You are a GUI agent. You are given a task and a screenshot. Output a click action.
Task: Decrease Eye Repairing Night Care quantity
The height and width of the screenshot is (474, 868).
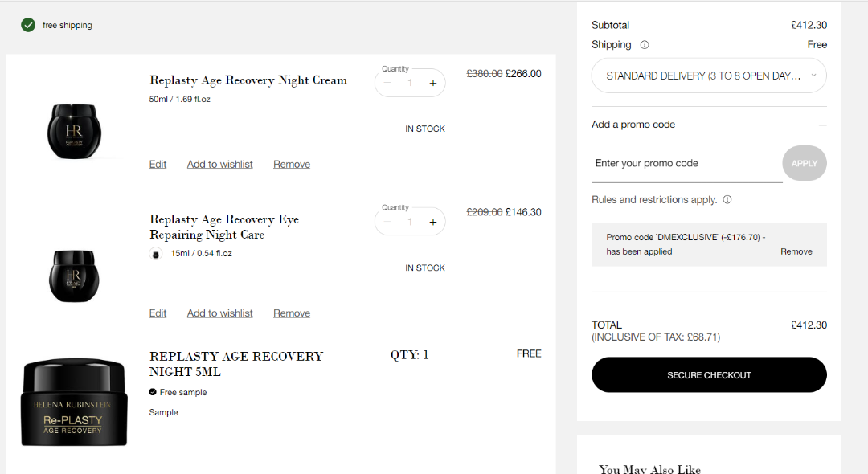(x=387, y=222)
